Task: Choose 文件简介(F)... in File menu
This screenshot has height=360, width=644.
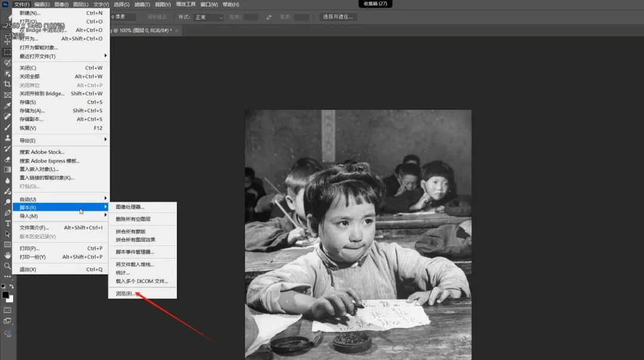Action: click(x=61, y=227)
